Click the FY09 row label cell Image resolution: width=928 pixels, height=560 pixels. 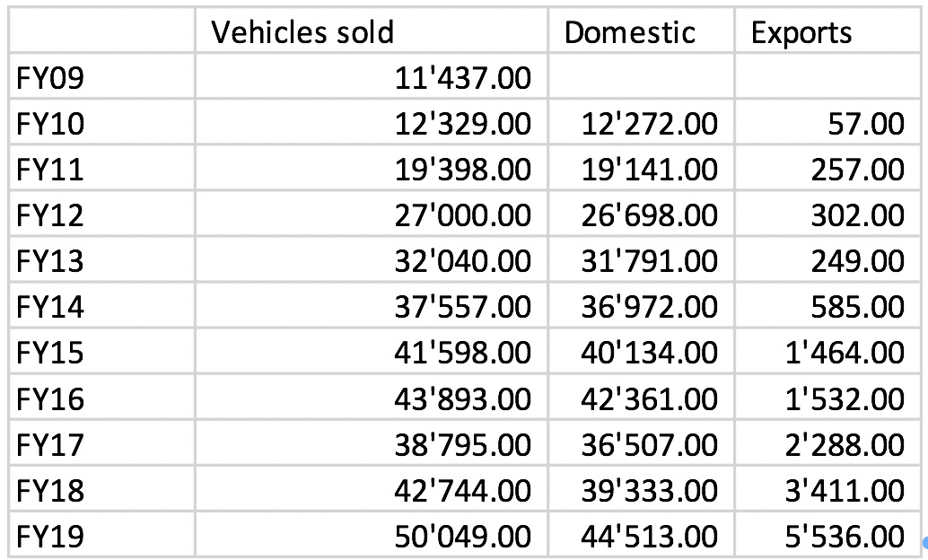[x=101, y=79]
